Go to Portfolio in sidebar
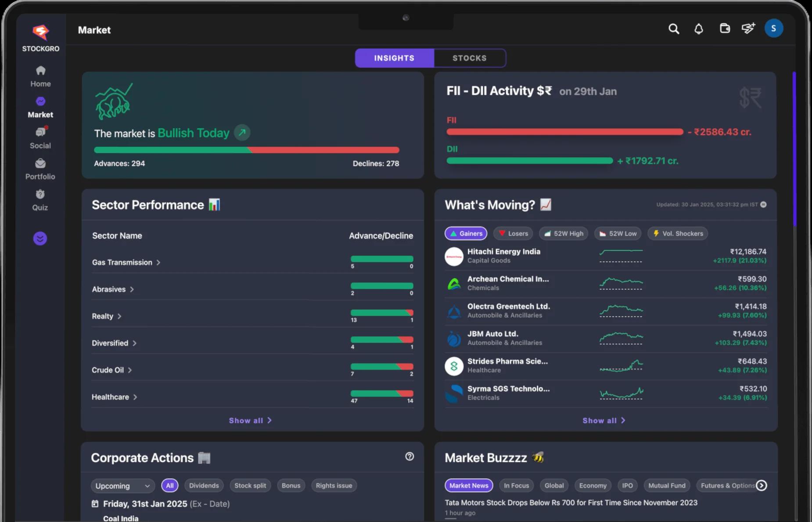Screen dimensions: 812x522 pos(40,169)
